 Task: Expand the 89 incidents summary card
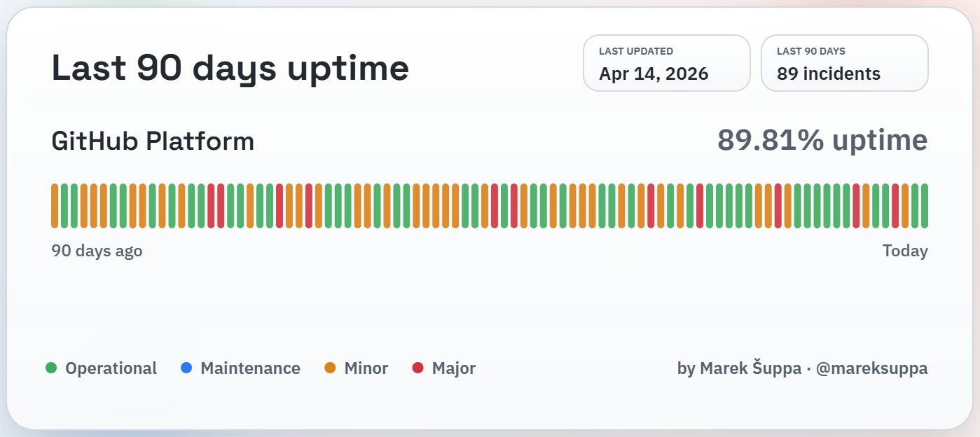[x=844, y=62]
